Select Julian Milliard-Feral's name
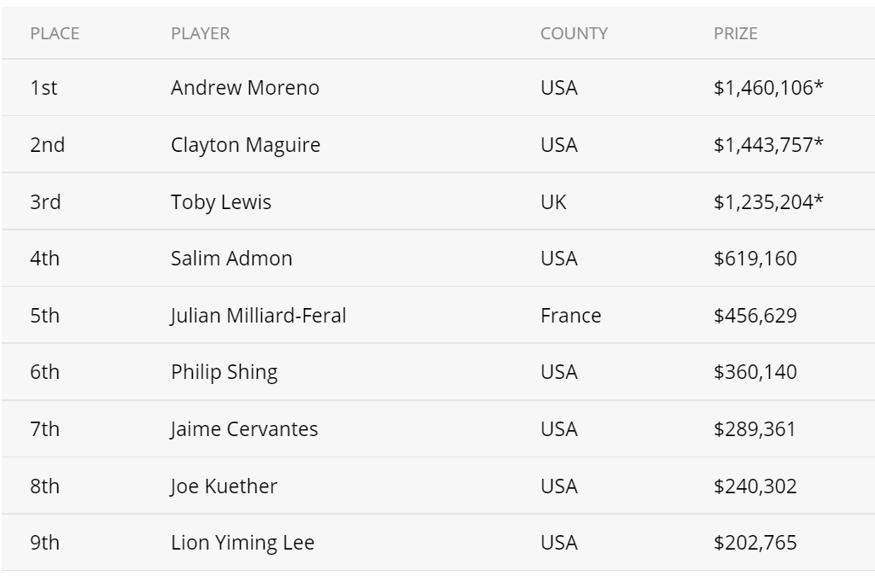The image size is (875, 588). pos(259,316)
